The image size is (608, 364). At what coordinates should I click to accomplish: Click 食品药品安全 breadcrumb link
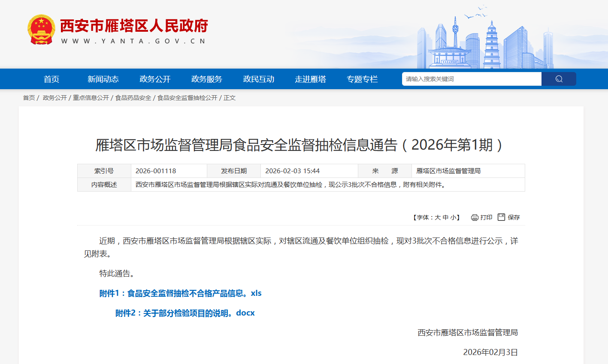click(133, 98)
